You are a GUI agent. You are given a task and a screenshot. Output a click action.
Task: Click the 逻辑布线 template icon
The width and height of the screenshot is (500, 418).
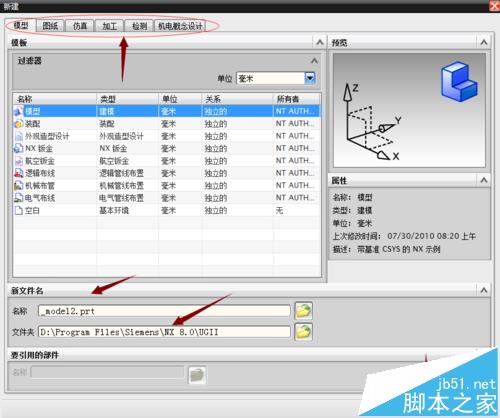click(18, 173)
